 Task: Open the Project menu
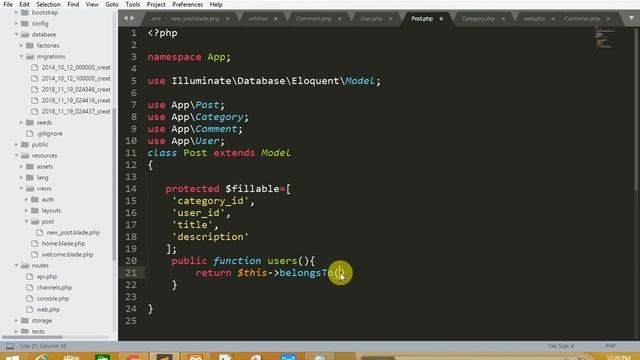(156, 4)
